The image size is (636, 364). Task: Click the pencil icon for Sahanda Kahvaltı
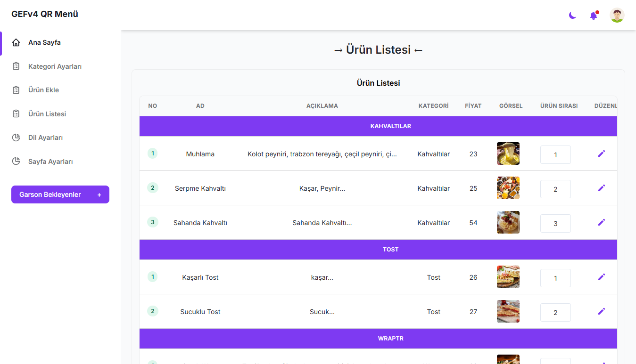(601, 222)
